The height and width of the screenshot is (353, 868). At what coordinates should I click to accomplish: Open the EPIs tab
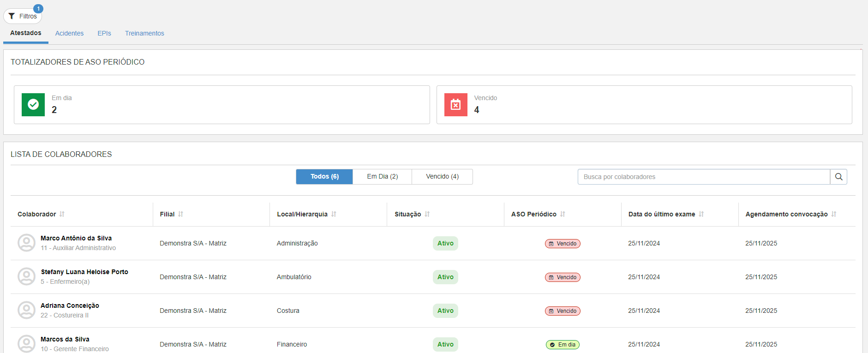(104, 33)
